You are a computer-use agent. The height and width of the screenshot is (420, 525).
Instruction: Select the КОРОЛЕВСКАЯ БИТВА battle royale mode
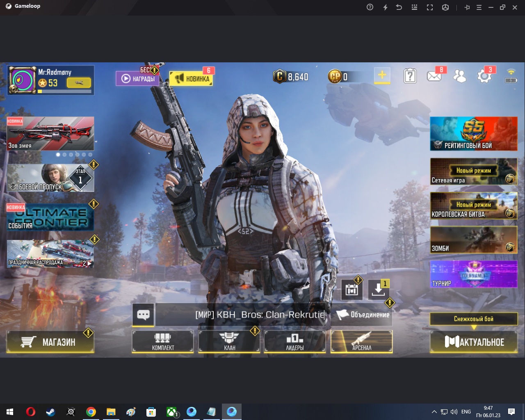tap(474, 205)
